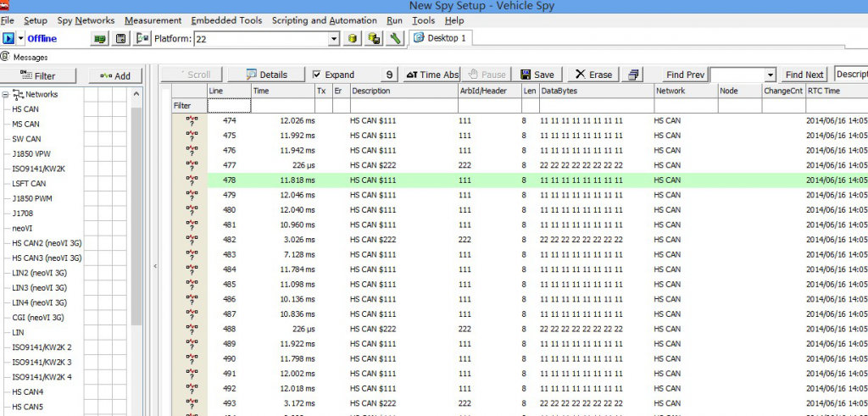The width and height of the screenshot is (868, 416).
Task: Click the stacked windows icon after Erase
Action: [x=634, y=75]
